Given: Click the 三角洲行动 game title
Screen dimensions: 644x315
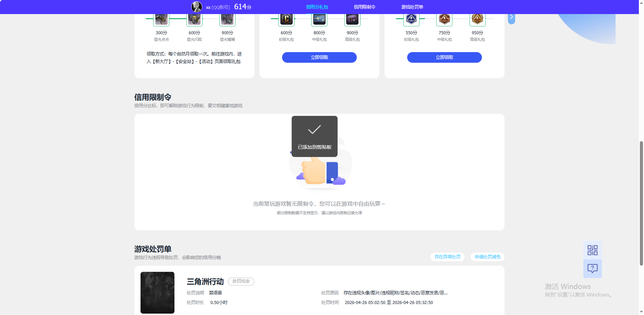Looking at the screenshot, I should (x=205, y=282).
